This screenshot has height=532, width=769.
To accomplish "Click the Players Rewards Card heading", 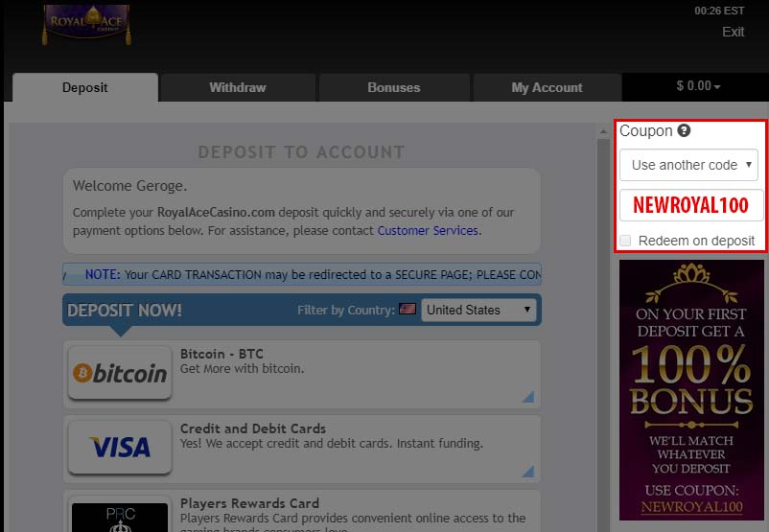I will point(249,503).
